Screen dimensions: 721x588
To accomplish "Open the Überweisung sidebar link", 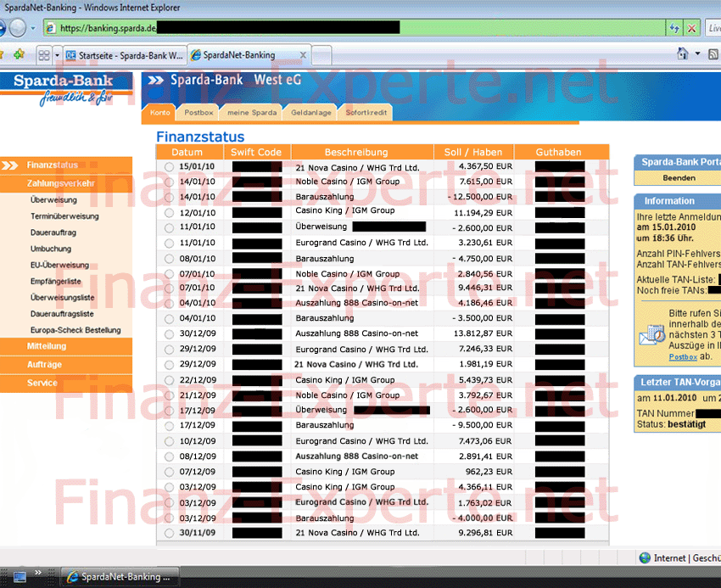I will point(53,200).
